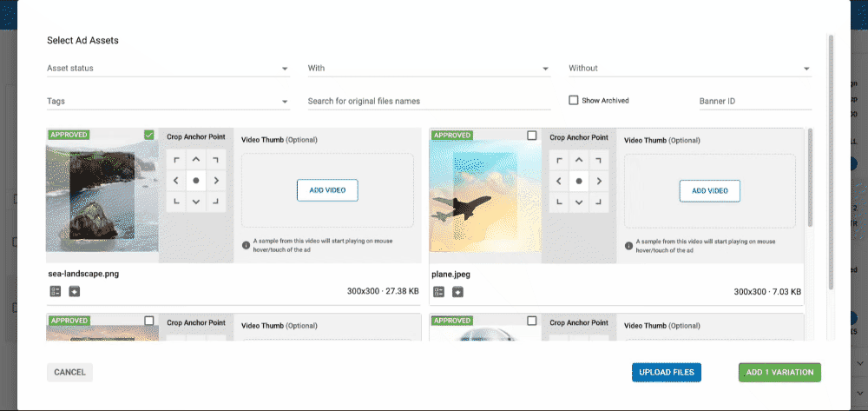
Task: Set sea-landscape.png crop anchor to right edge
Action: pos(216,181)
